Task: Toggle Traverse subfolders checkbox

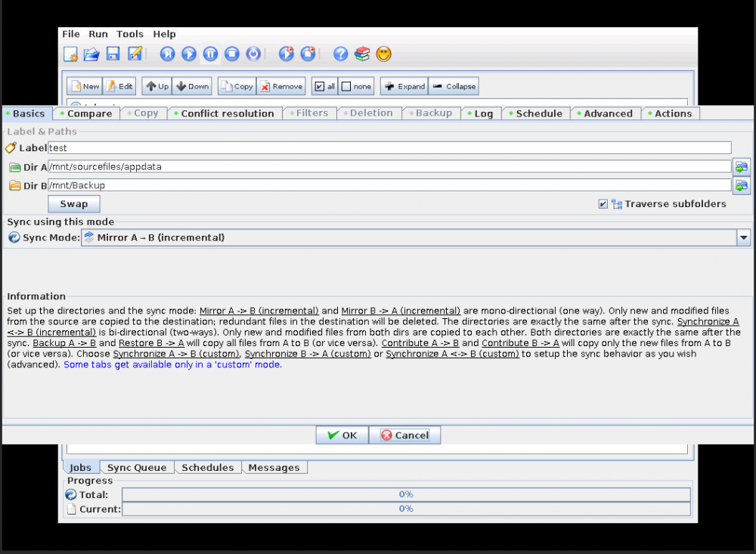Action: (603, 204)
